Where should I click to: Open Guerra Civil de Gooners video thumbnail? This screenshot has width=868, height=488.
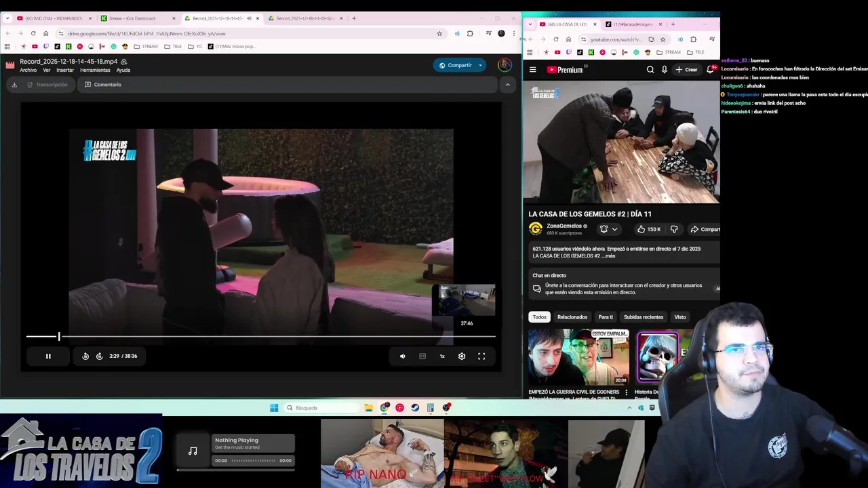pos(578,357)
